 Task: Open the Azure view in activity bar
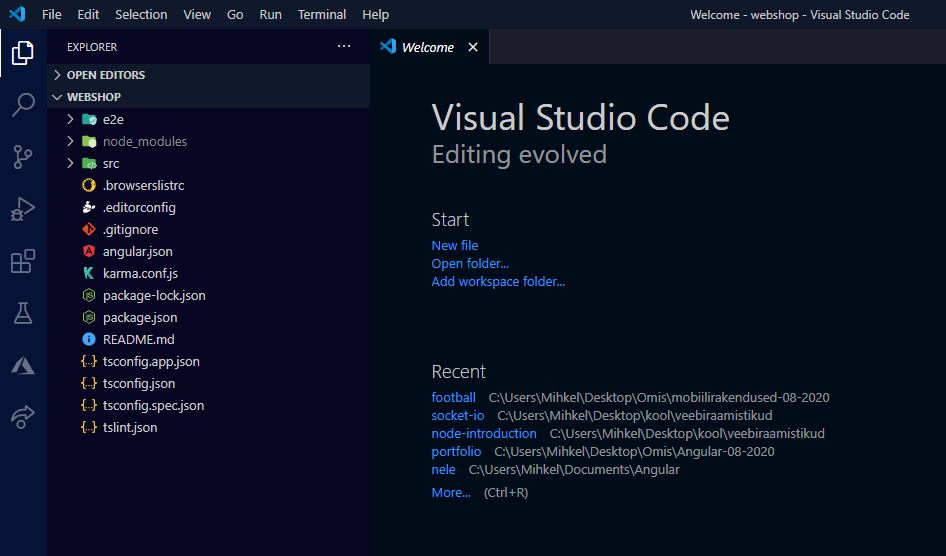[x=23, y=365]
